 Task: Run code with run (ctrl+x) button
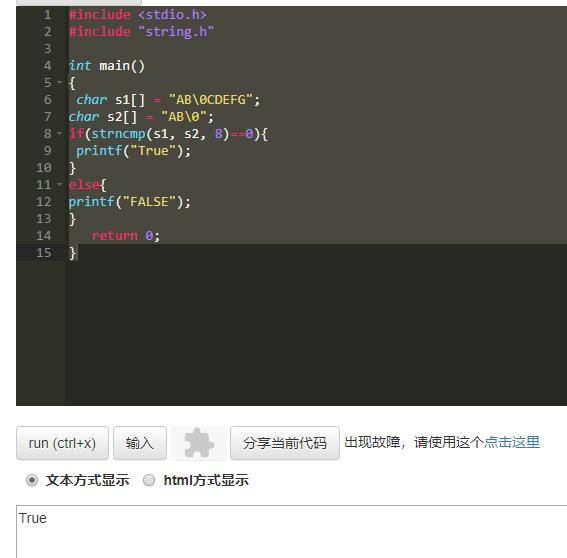click(62, 443)
